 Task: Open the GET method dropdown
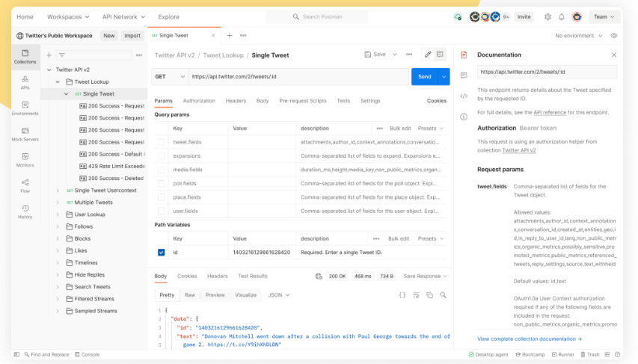(170, 76)
